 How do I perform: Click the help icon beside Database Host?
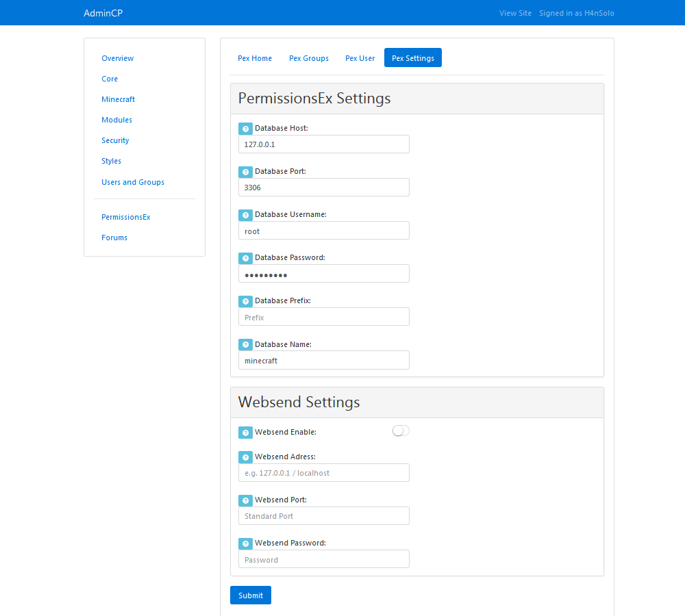[x=245, y=129]
